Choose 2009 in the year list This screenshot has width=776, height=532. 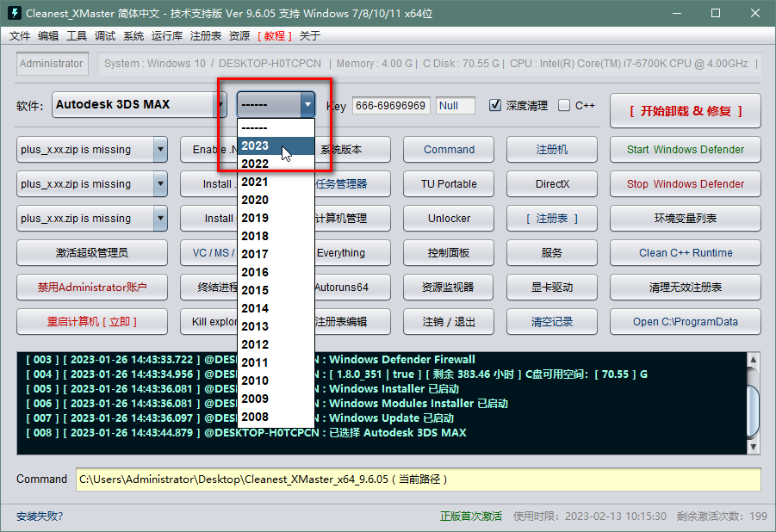(x=276, y=399)
